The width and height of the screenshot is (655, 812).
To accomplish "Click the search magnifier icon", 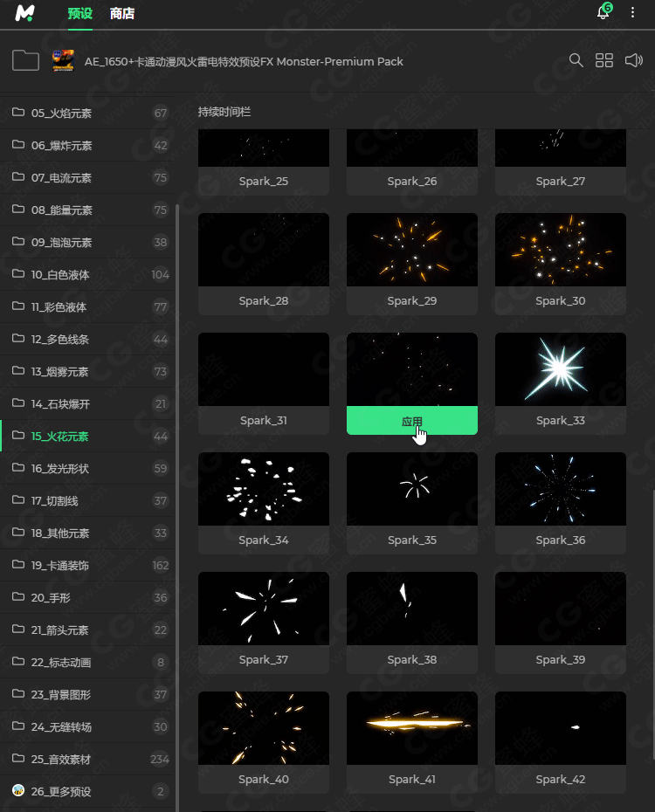I will coord(576,60).
